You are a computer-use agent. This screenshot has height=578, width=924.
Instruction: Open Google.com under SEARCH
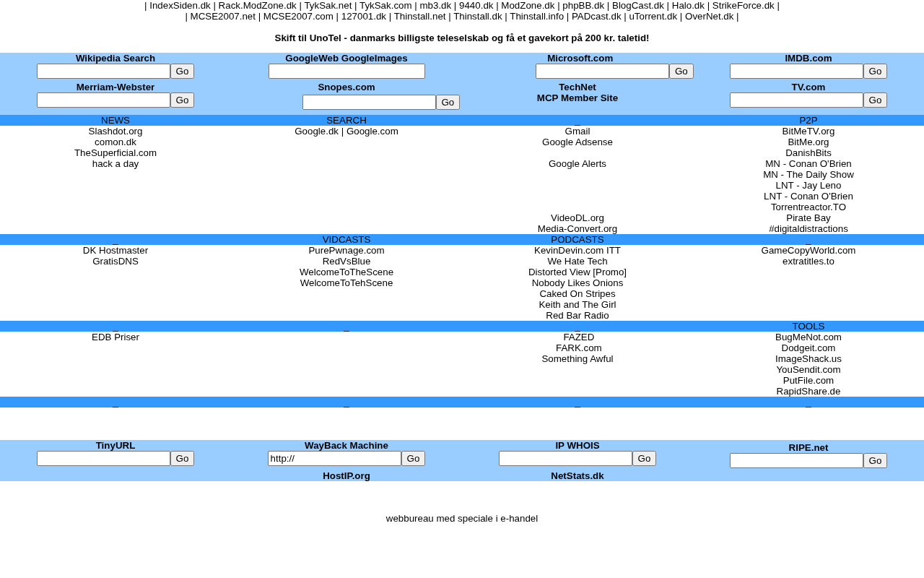pyautogui.click(x=372, y=131)
